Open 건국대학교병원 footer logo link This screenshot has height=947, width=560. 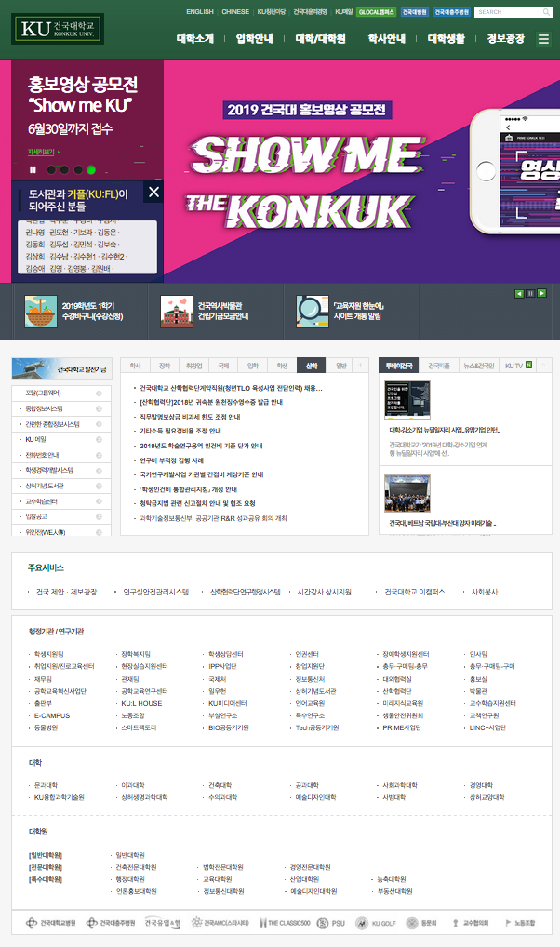pyautogui.click(x=51, y=923)
